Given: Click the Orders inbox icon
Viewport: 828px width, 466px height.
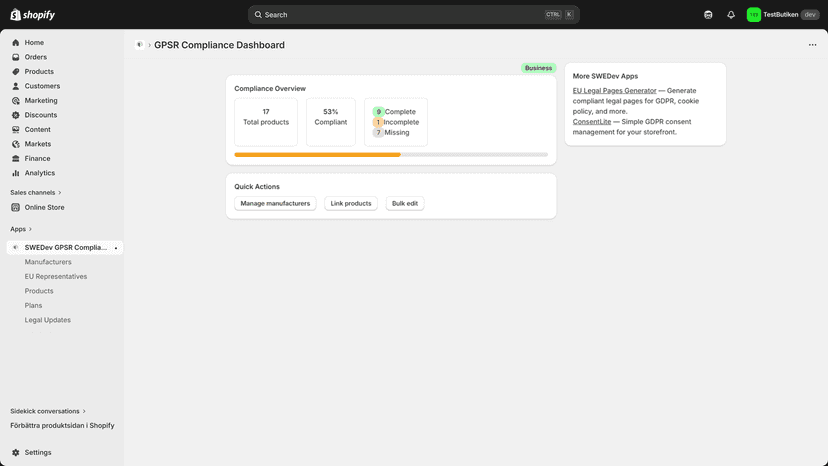Looking at the screenshot, I should [16, 57].
